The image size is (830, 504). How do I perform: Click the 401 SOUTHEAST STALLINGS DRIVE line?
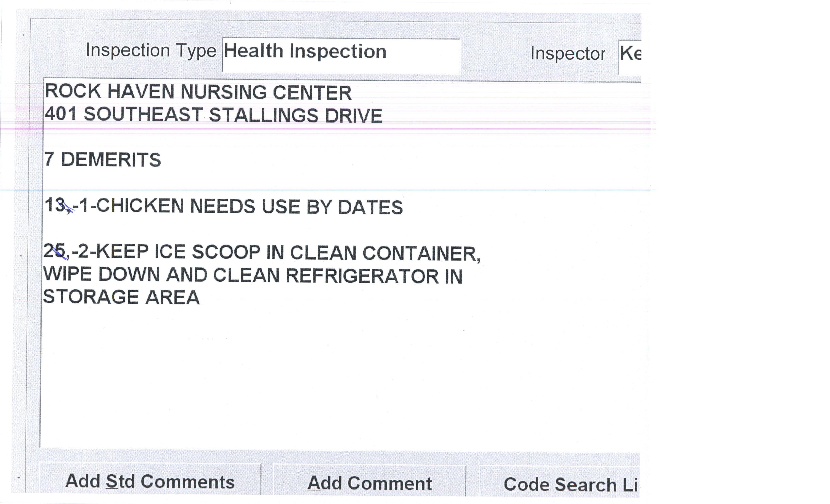point(214,115)
